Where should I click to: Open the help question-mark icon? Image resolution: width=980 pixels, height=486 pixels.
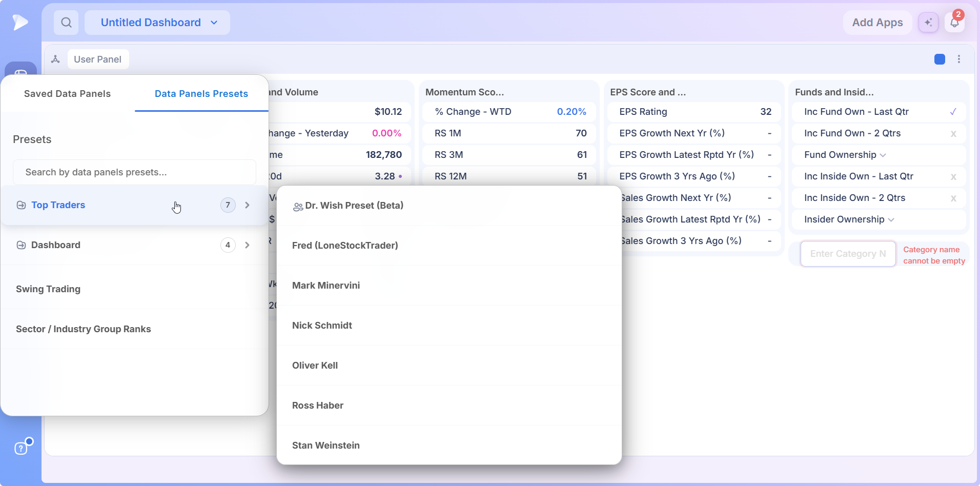[21, 449]
